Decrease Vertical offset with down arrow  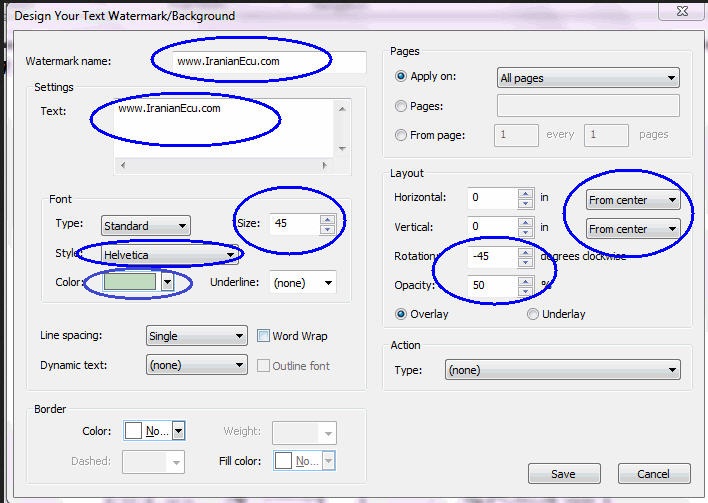pos(525,232)
